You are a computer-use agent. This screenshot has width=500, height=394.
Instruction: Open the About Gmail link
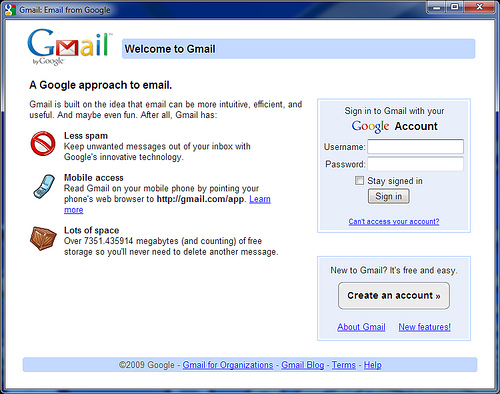(361, 327)
